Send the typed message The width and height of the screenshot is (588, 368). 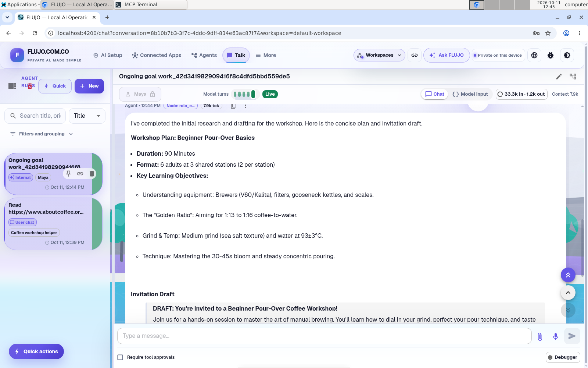[572, 336]
